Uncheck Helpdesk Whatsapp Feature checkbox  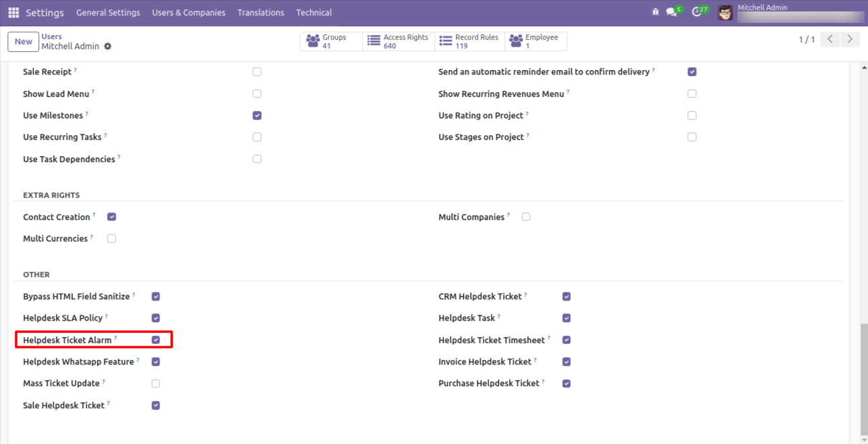(x=156, y=362)
